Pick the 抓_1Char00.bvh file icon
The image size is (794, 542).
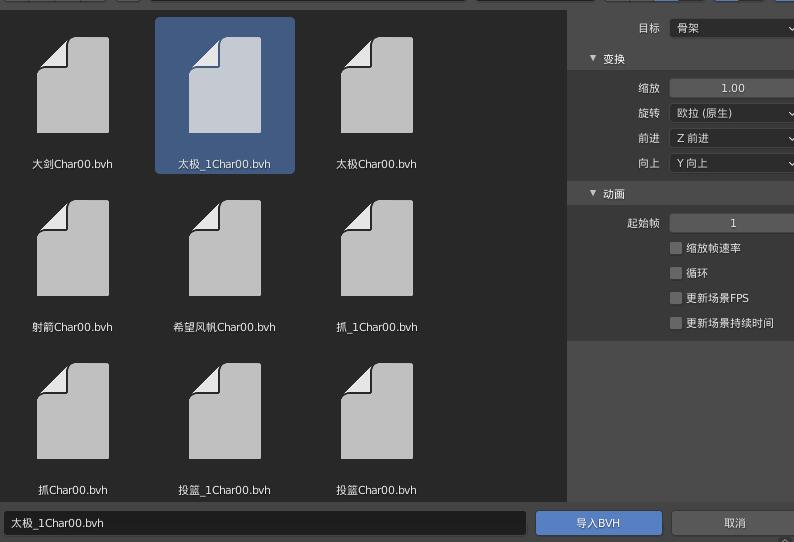[x=377, y=248]
